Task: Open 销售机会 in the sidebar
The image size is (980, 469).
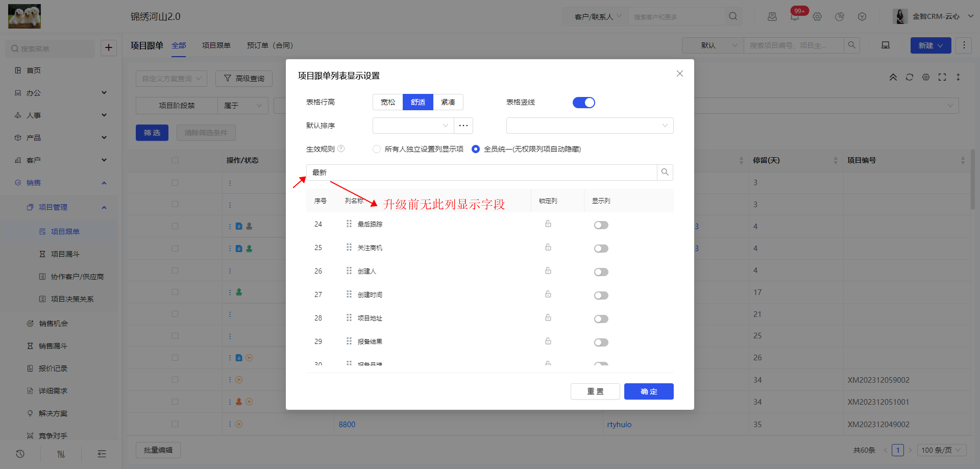Action: tap(54, 324)
